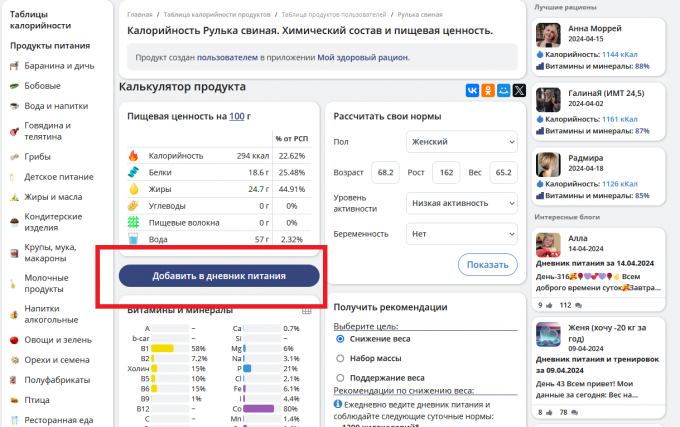Viewport: 680px width, 427px height.
Task: Choose the Набор массы radio option
Action: (x=340, y=358)
